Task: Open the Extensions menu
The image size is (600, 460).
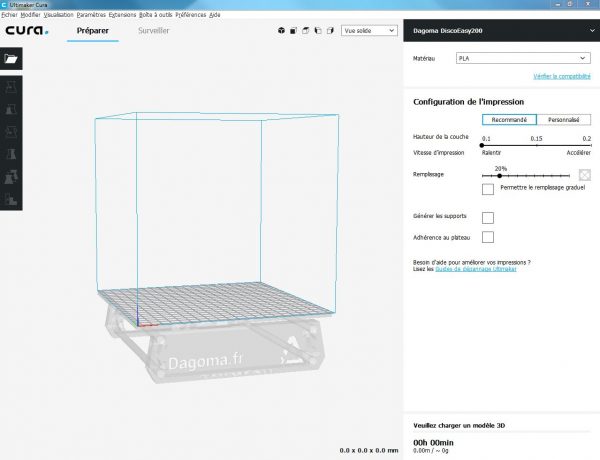Action: (122, 15)
